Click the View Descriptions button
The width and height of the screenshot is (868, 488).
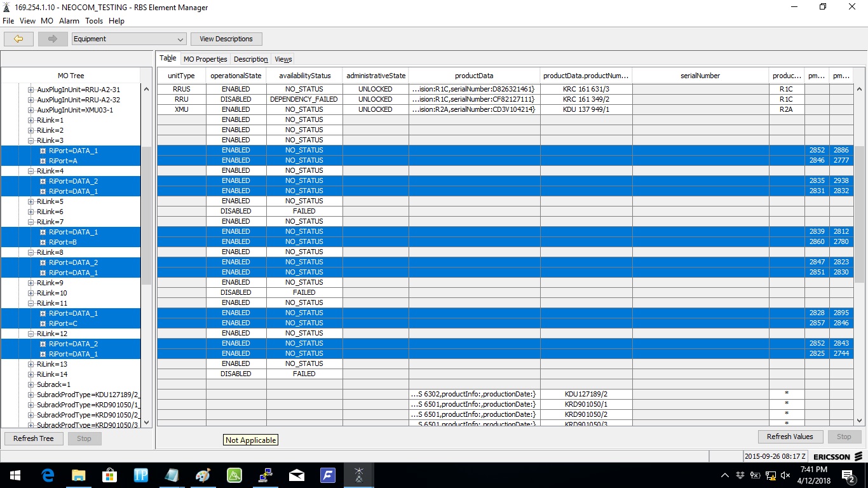click(x=226, y=39)
